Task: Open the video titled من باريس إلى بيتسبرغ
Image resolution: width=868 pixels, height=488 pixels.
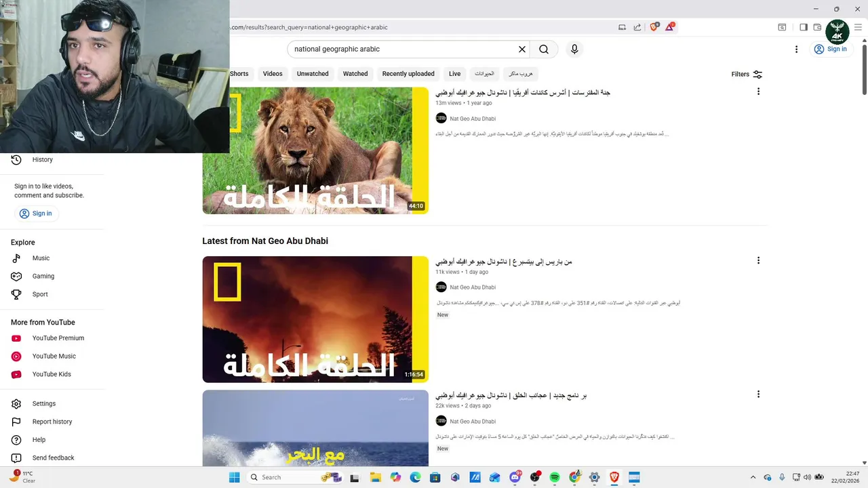Action: 504,262
